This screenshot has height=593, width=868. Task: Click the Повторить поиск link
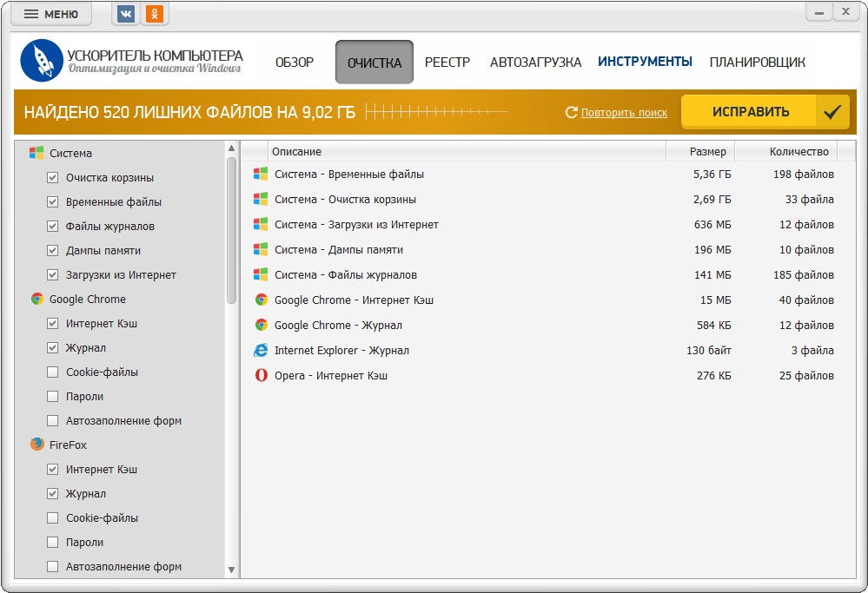pos(624,112)
